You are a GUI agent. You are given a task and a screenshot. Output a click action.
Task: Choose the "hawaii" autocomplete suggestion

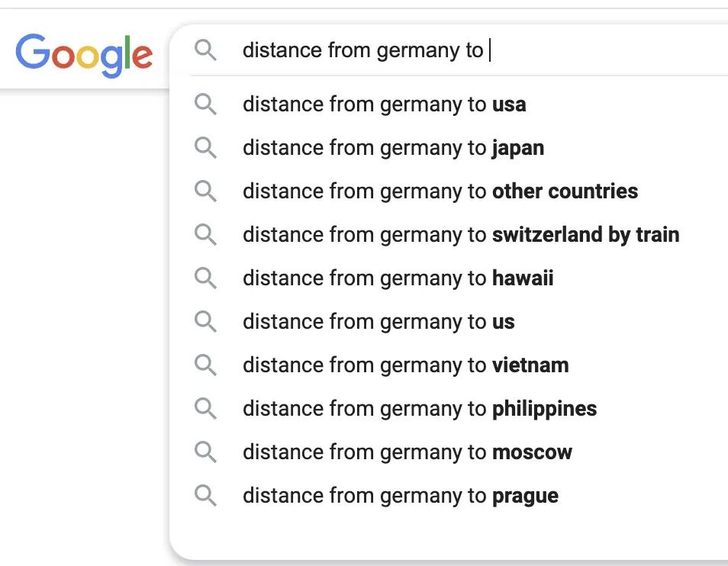[x=398, y=278]
